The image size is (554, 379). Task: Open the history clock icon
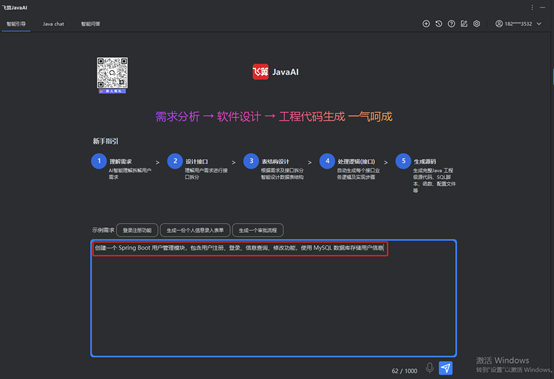tap(439, 24)
